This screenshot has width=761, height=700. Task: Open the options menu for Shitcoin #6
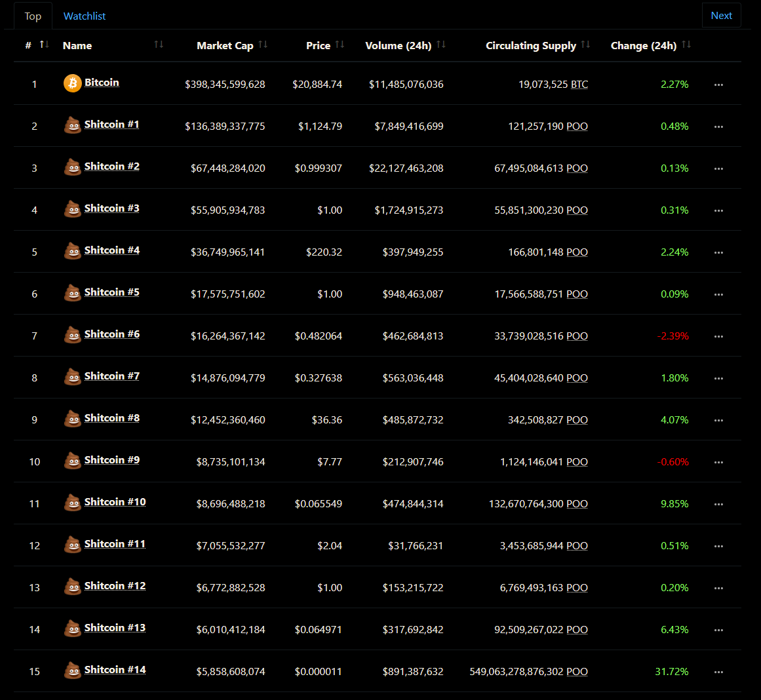point(718,336)
